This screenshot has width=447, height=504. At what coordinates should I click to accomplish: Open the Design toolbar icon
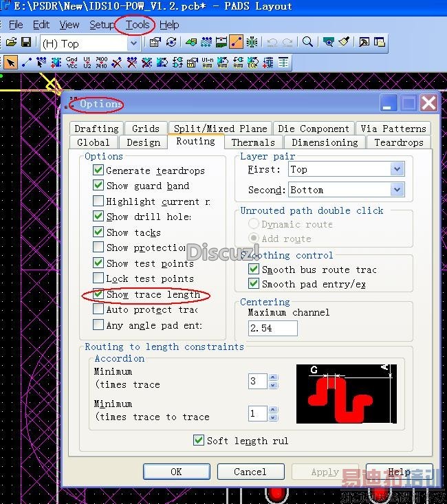click(206, 43)
